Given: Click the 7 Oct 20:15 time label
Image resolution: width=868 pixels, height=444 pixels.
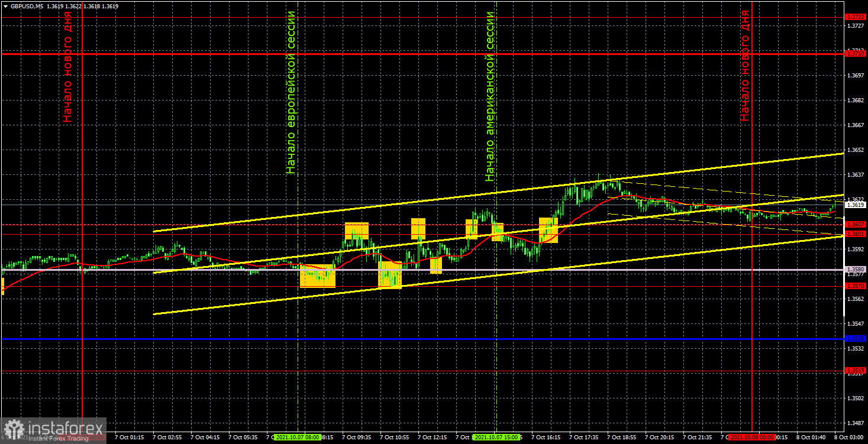Looking at the screenshot, I should [x=660, y=437].
